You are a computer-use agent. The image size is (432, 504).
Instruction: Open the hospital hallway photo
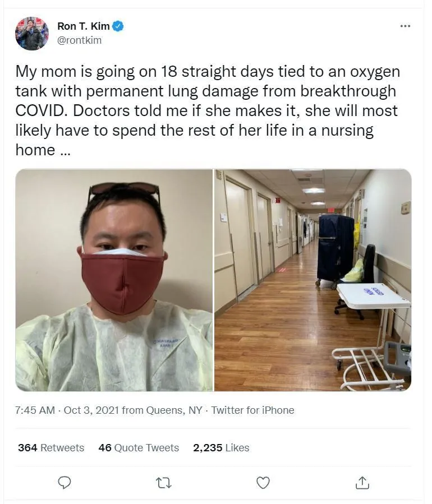tap(312, 280)
